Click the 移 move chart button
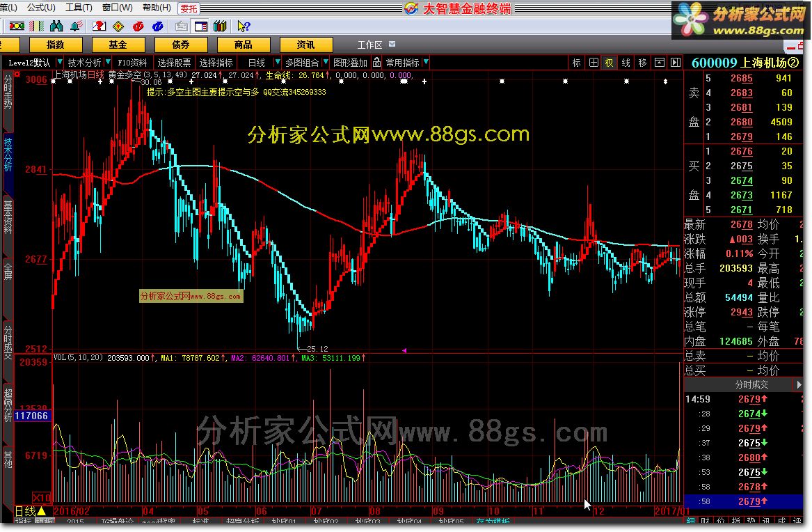The width and height of the screenshot is (812, 532). tap(643, 63)
